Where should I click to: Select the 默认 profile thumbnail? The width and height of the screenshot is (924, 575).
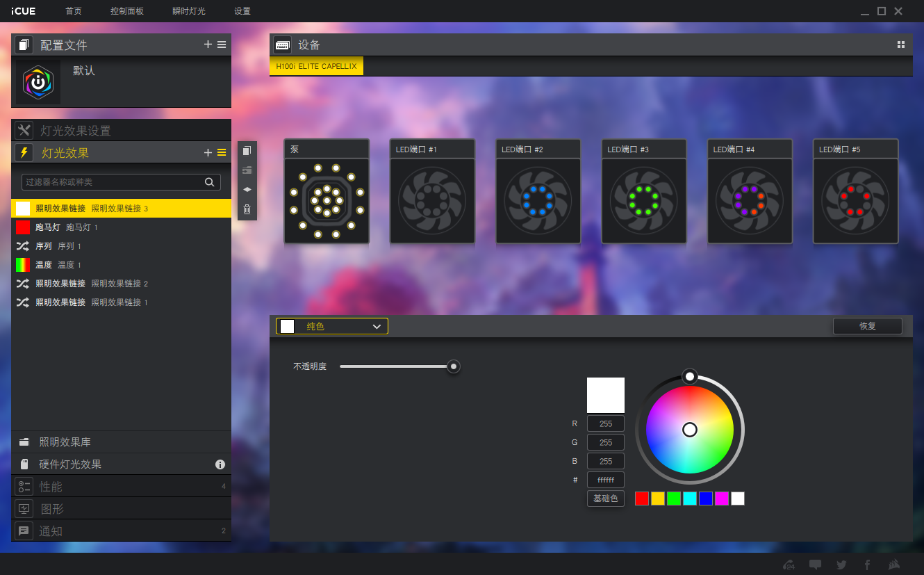tap(38, 82)
